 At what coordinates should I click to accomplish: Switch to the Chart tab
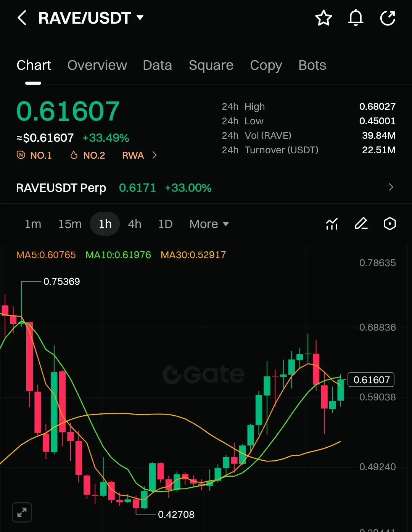pyautogui.click(x=34, y=65)
